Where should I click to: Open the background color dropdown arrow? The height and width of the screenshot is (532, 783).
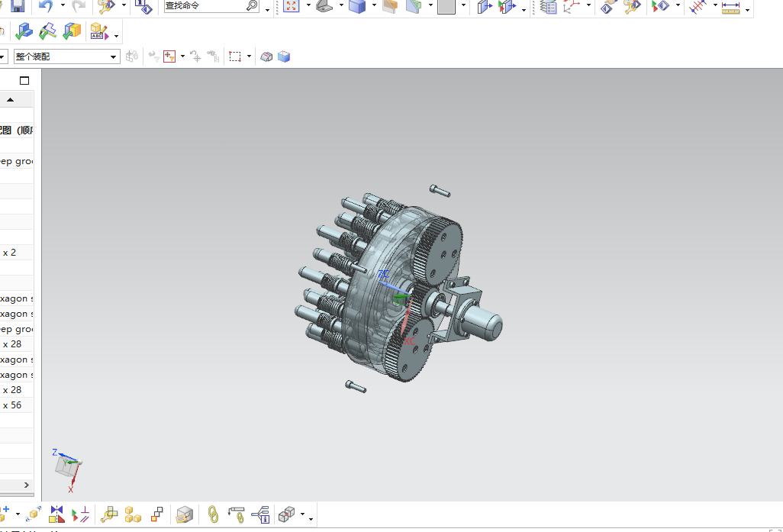pyautogui.click(x=464, y=6)
